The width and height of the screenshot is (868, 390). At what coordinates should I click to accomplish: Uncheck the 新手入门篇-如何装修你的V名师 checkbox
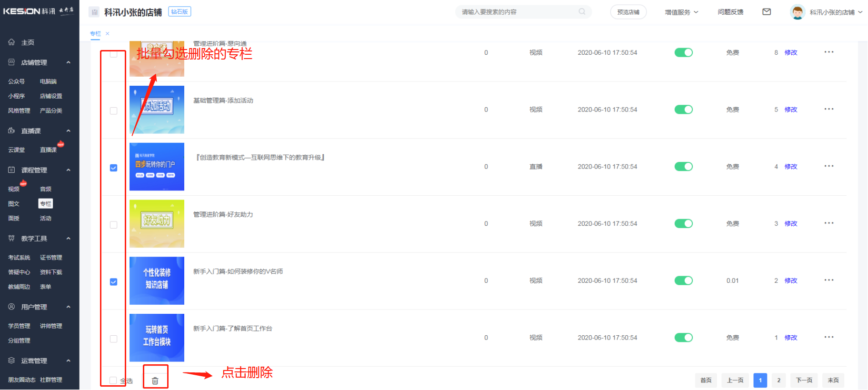pyautogui.click(x=113, y=282)
